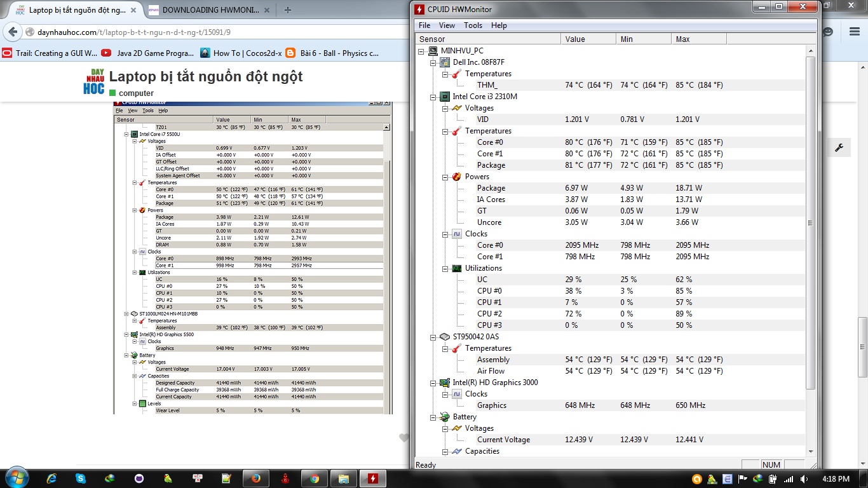Click the graphics card icon beside Intel(R) HD Graphics 3000

click(445, 383)
